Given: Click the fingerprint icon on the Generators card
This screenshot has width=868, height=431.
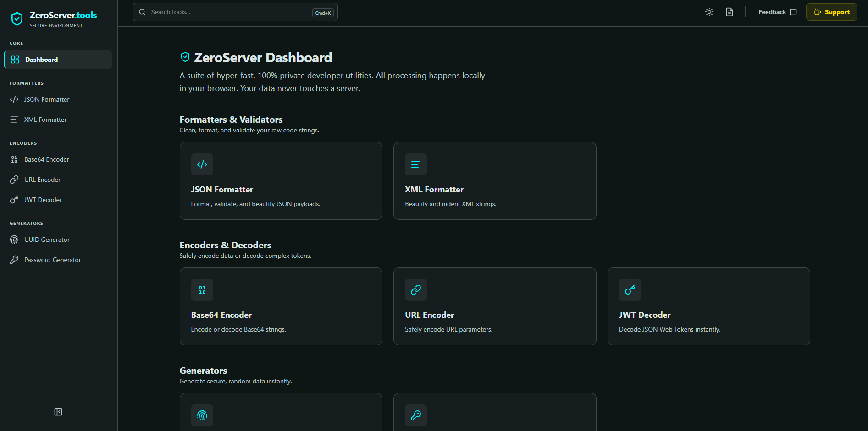Looking at the screenshot, I should click(x=202, y=415).
